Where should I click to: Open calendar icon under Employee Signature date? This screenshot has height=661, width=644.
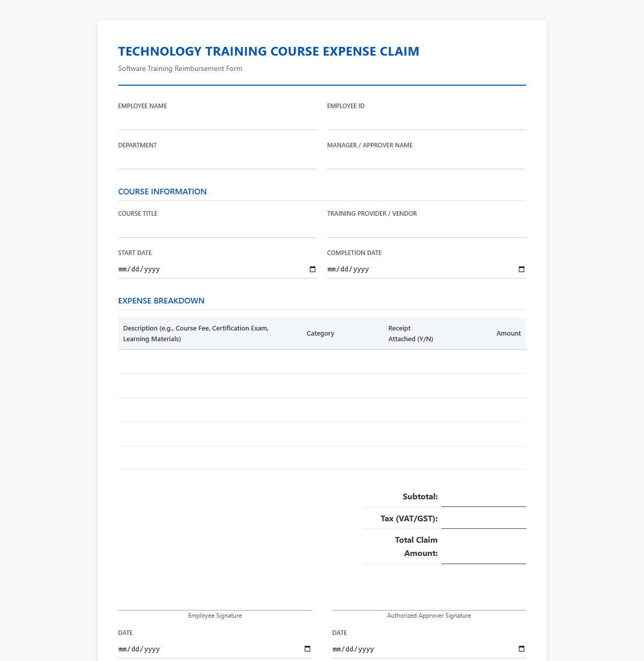coord(307,649)
